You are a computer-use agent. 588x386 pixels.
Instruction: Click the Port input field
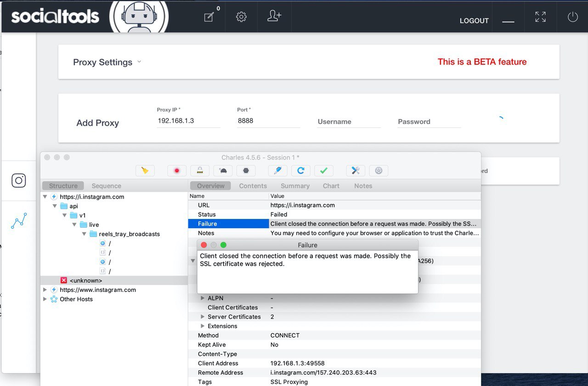tap(268, 121)
